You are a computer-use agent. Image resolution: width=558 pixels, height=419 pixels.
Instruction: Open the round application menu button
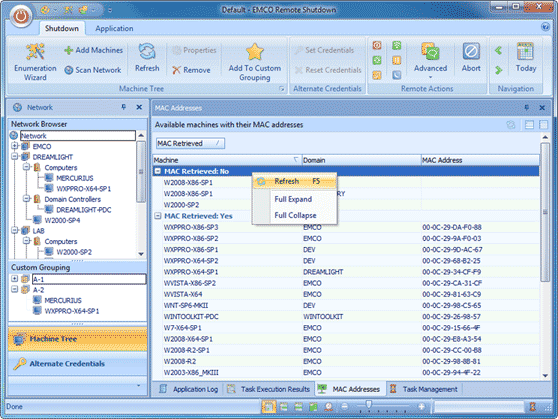coord(21,16)
